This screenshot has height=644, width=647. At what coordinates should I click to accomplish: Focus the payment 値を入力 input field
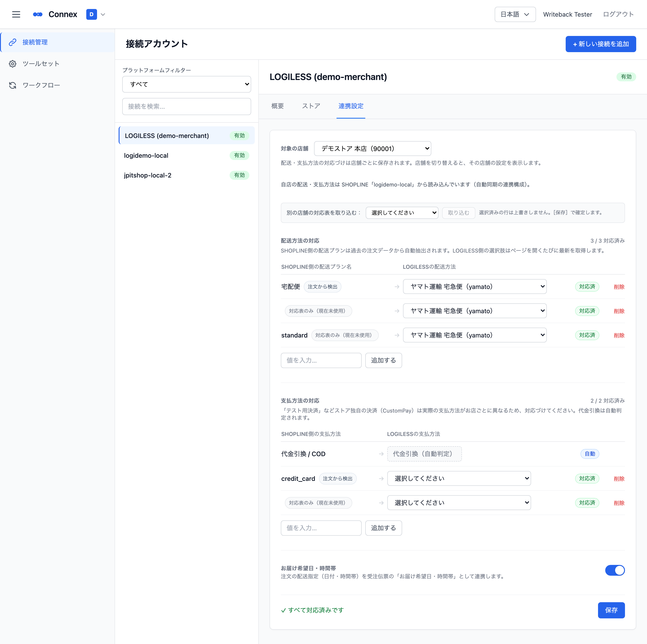pos(321,528)
